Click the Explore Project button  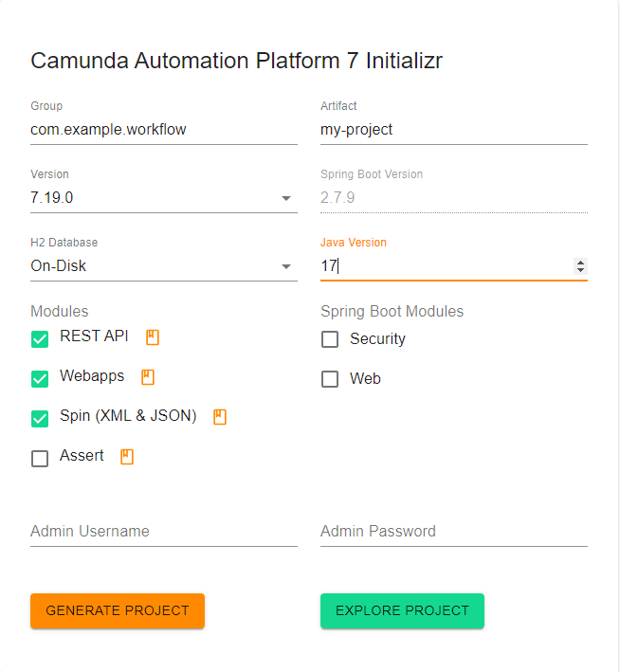coord(402,610)
